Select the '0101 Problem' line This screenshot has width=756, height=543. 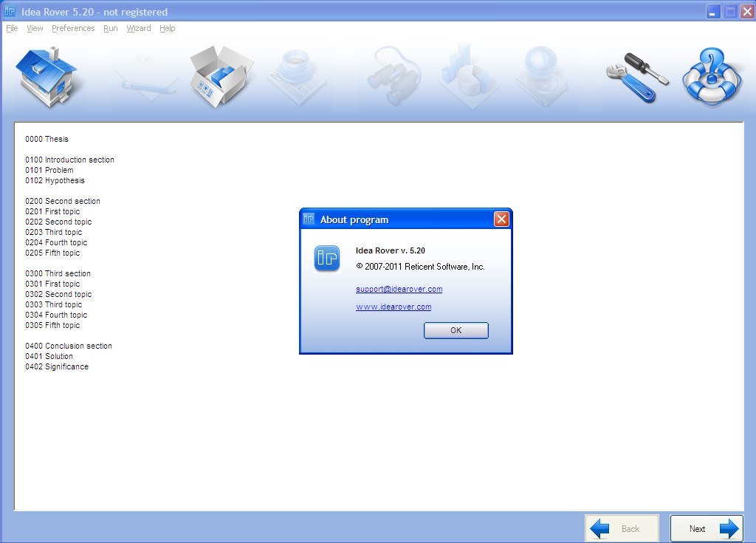click(x=49, y=170)
